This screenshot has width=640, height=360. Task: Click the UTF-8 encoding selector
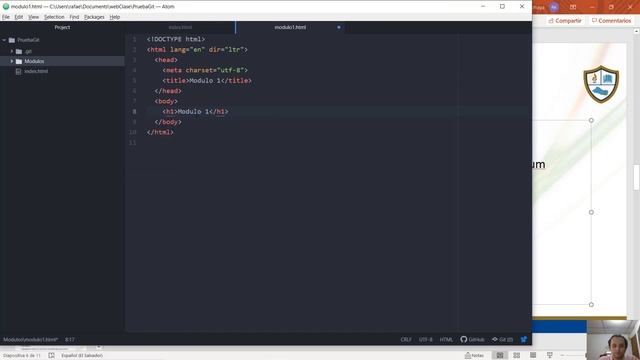tap(426, 340)
